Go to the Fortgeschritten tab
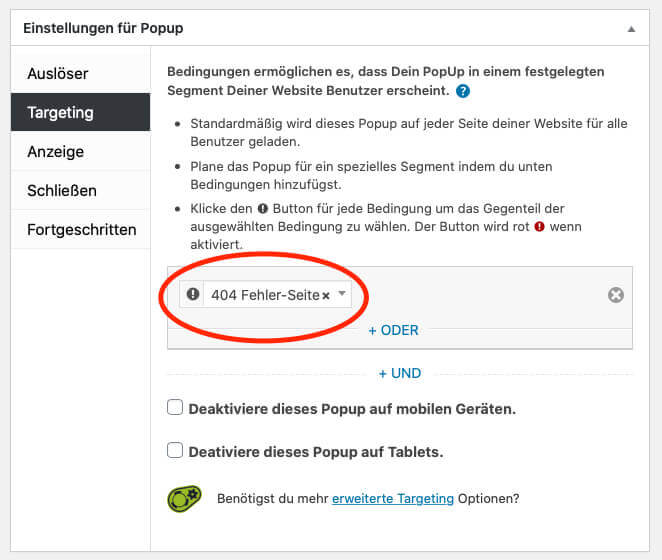The image size is (662, 560). tap(81, 230)
